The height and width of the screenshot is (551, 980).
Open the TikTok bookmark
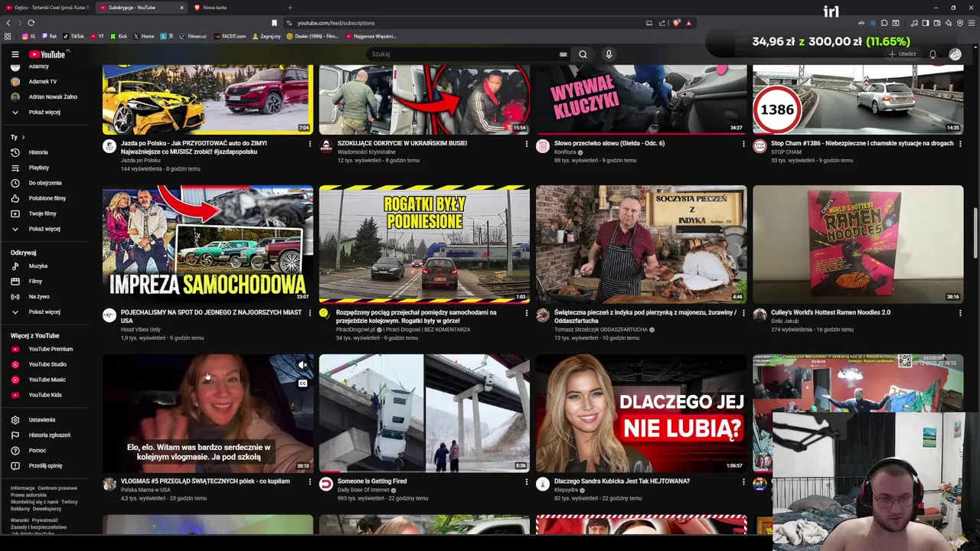pyautogui.click(x=73, y=36)
